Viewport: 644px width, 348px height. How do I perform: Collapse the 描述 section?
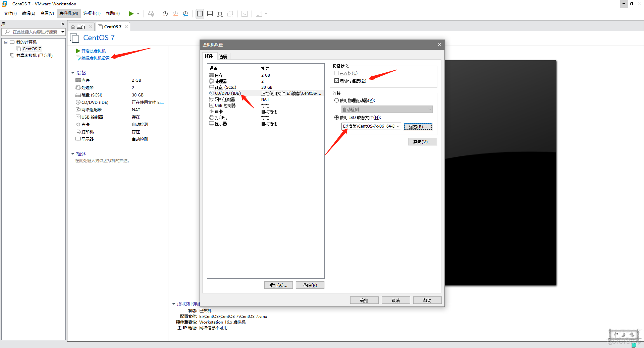click(73, 154)
